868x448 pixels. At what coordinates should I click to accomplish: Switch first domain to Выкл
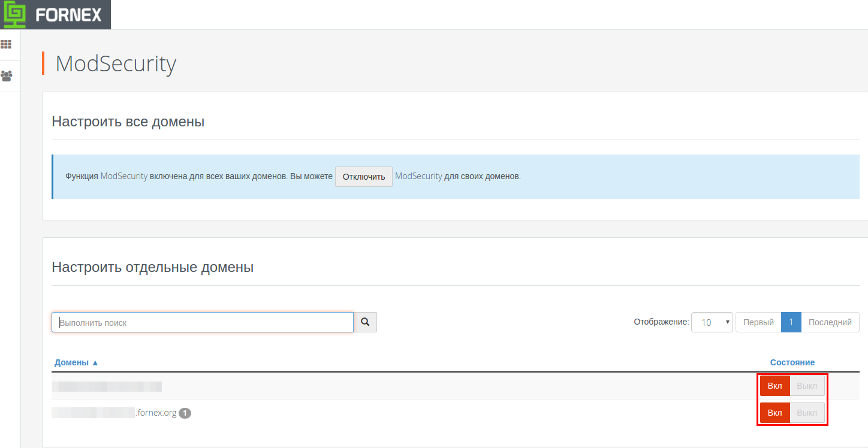[807, 386]
